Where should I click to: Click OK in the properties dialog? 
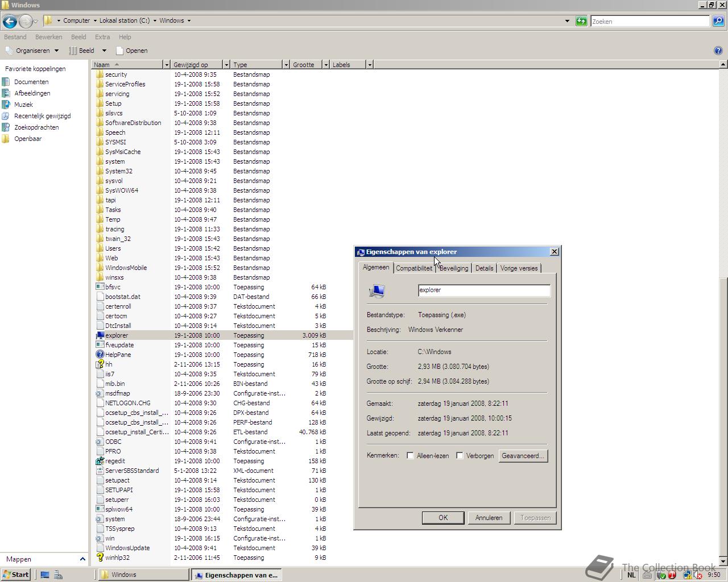coord(443,518)
